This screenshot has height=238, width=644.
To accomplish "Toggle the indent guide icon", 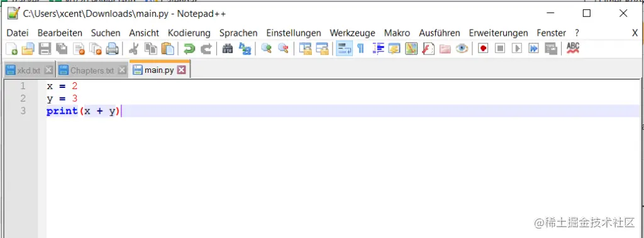I will click(x=378, y=49).
